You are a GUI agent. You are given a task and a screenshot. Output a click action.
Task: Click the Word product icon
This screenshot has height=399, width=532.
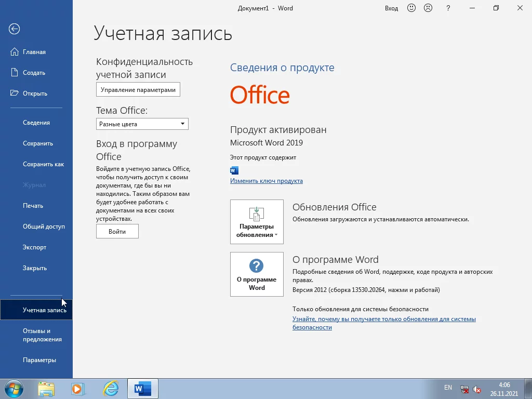coord(234,170)
